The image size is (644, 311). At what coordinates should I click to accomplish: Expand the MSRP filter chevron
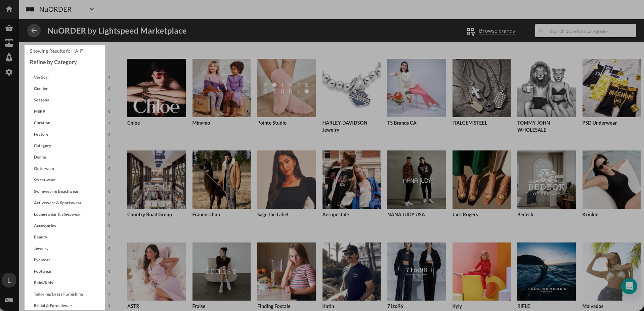[x=109, y=112]
